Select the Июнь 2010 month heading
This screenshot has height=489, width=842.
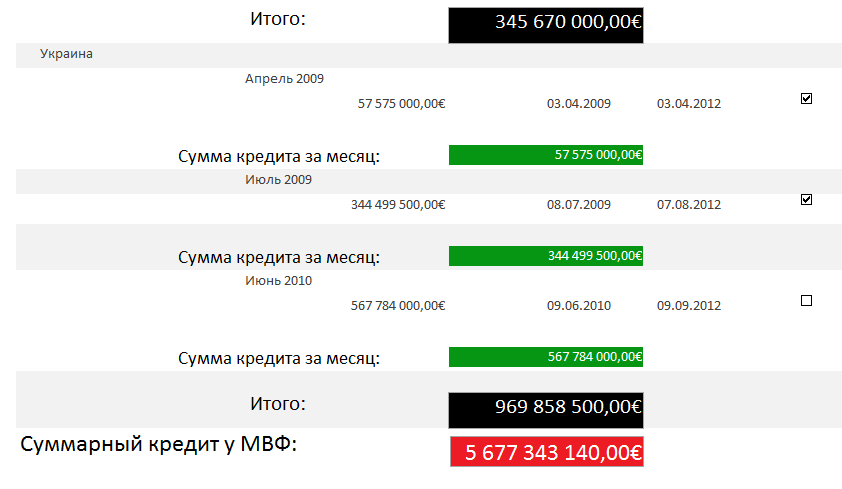tap(278, 280)
